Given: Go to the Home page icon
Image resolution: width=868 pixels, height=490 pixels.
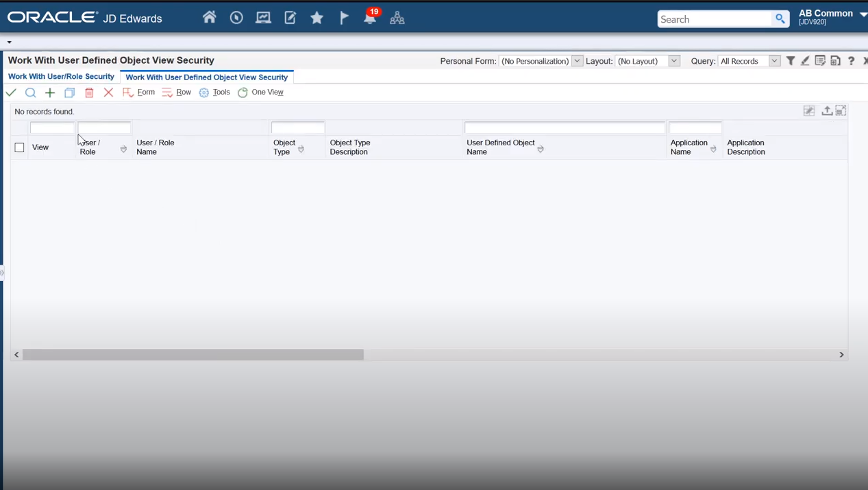Looking at the screenshot, I should pos(210,17).
